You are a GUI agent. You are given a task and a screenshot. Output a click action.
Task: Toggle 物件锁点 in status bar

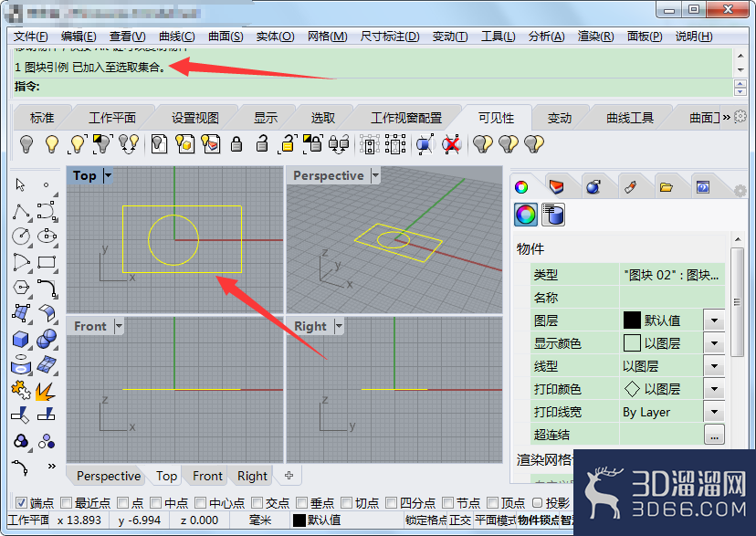[539, 520]
